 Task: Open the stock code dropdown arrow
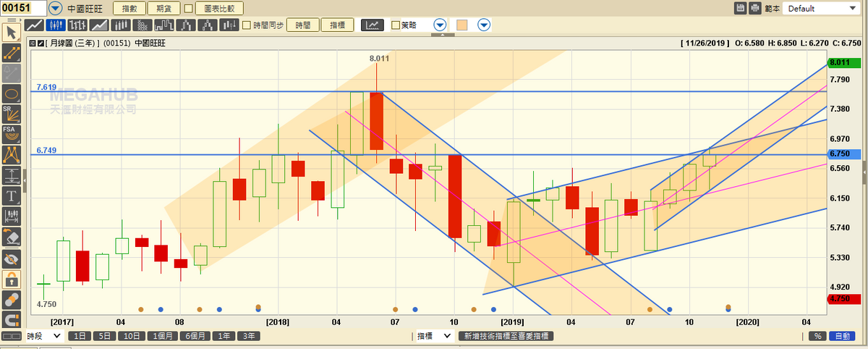pos(56,8)
